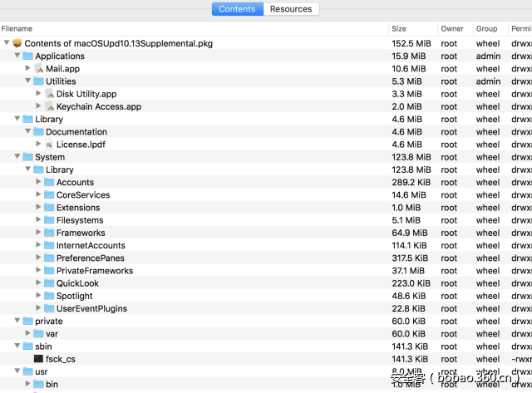Click the Mail.app application icon
This screenshot has width=532, height=393.
coord(39,69)
